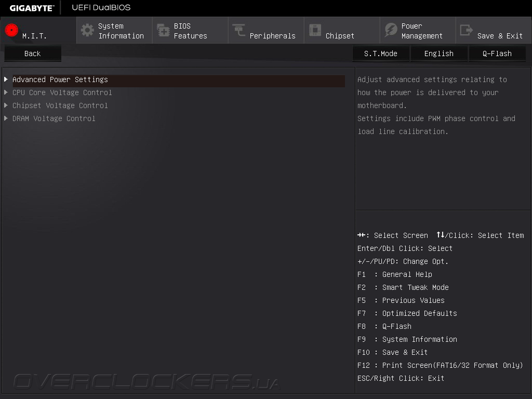
Task: Open the Chipset tab
Action: click(x=342, y=31)
